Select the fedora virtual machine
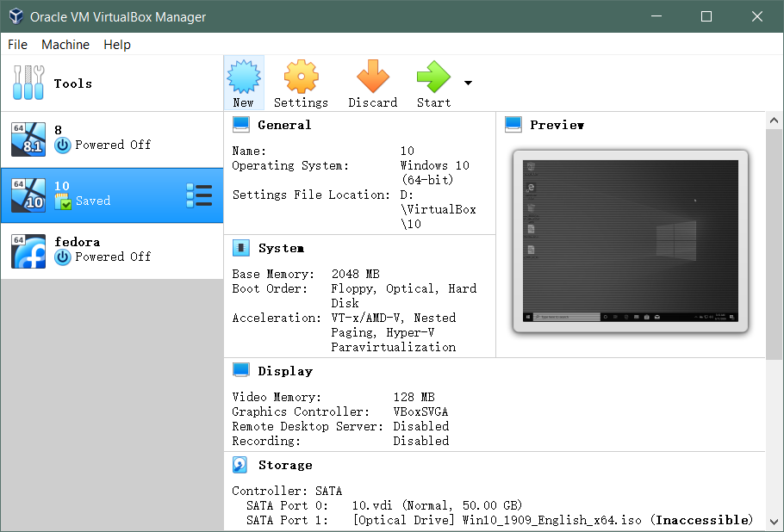Image resolution: width=784 pixels, height=532 pixels. 112,251
